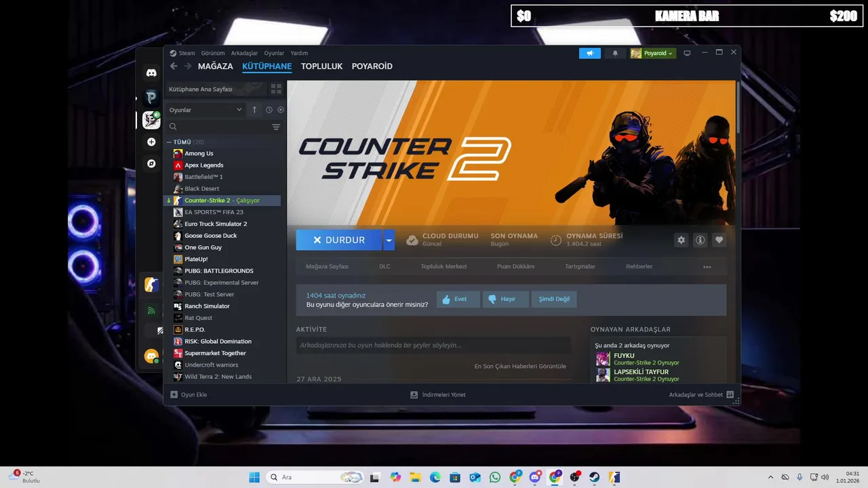The height and width of the screenshot is (488, 868).
Task: Click Kütüphane Ana Sayfası button
Action: 215,89
